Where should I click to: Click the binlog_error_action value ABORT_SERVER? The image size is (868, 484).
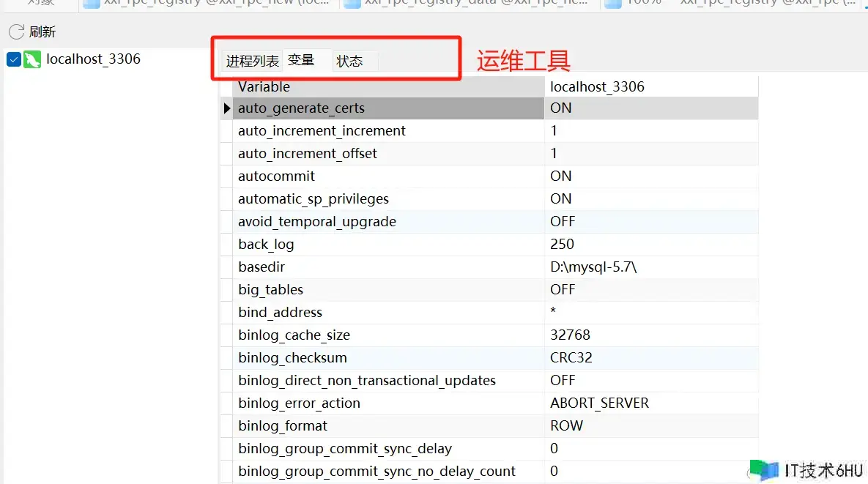point(599,403)
